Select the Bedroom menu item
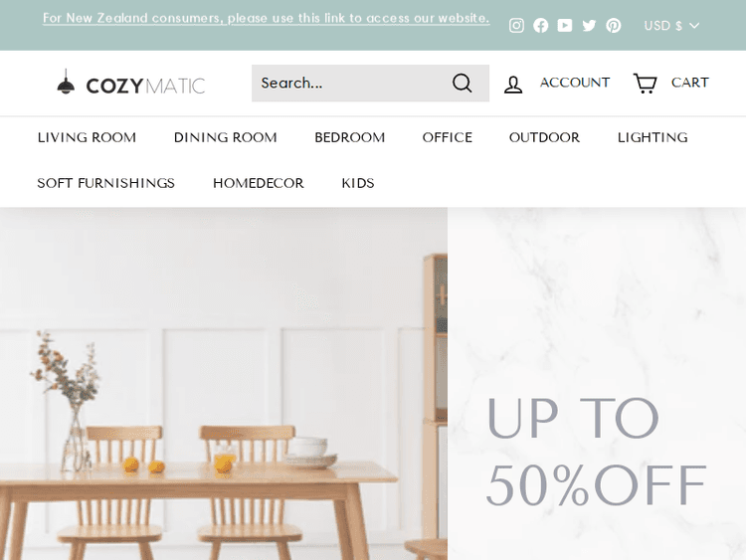 [x=350, y=137]
